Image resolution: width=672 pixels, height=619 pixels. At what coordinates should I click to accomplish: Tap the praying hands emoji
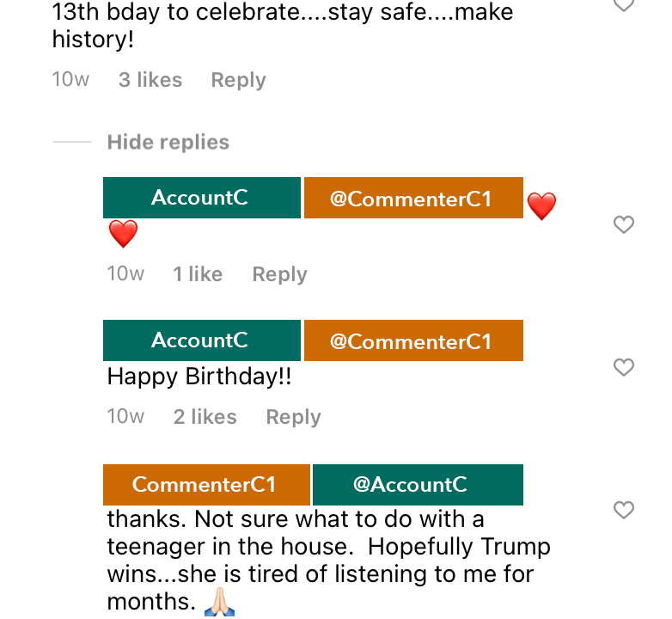point(219,602)
